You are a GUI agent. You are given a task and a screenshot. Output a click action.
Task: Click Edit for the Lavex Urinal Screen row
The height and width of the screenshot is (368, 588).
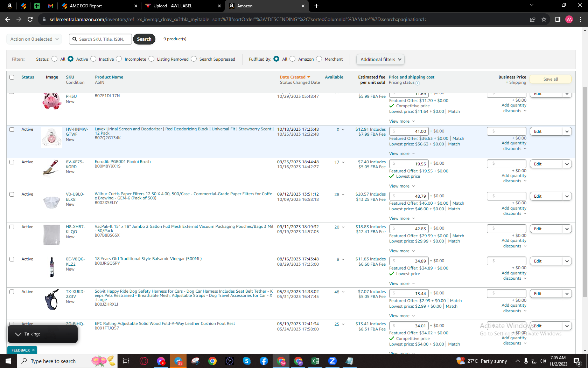click(x=546, y=131)
